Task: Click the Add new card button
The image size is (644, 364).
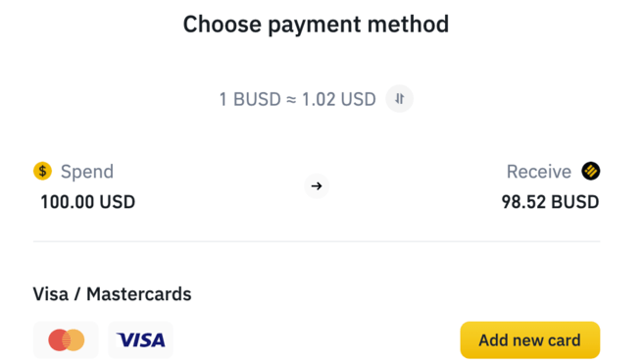Action: click(530, 340)
